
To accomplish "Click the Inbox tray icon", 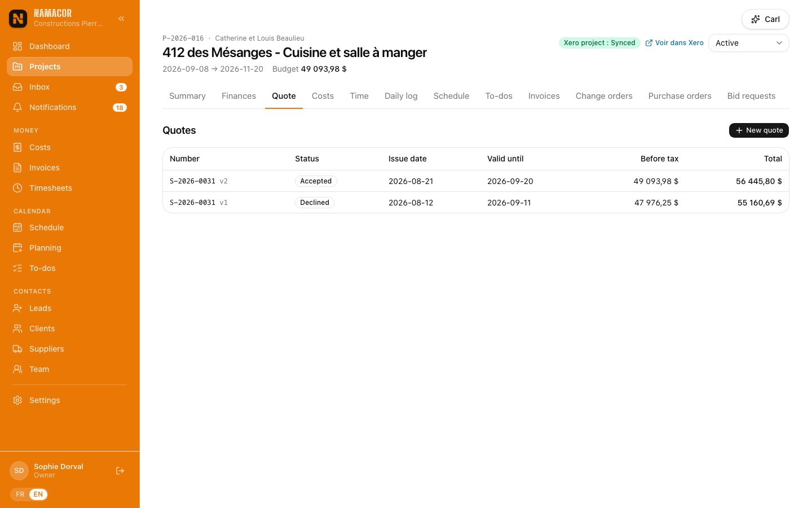I will (17, 87).
